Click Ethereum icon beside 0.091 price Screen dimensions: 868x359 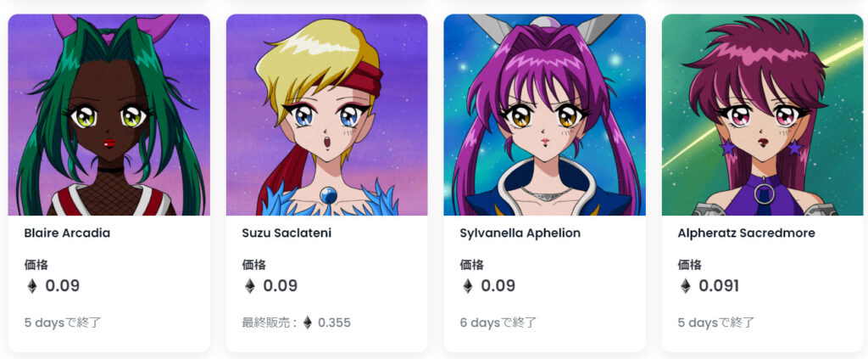(686, 286)
